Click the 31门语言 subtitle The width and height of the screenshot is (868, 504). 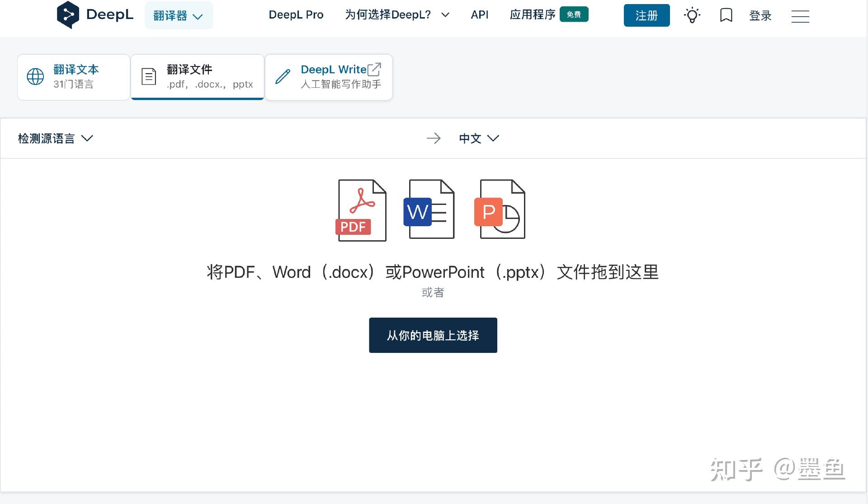tap(73, 84)
